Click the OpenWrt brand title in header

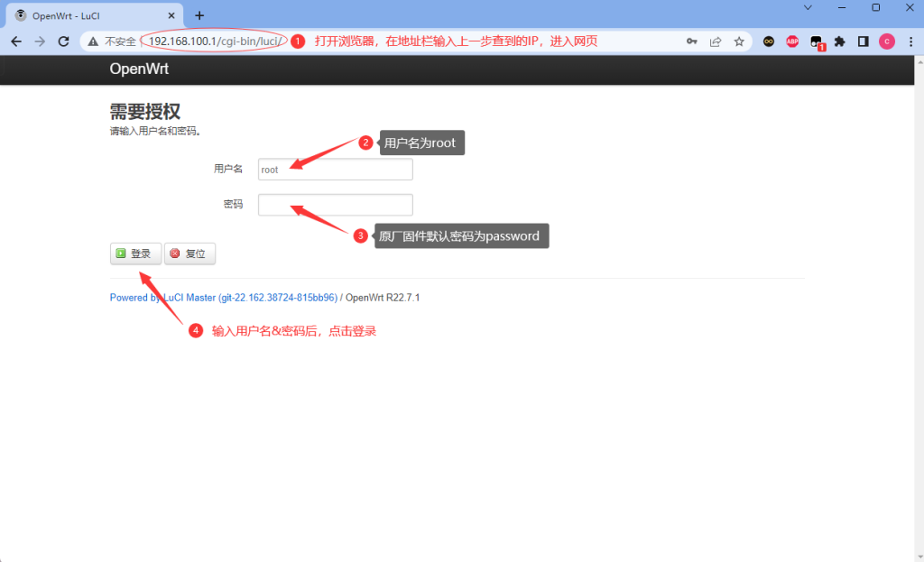point(139,69)
